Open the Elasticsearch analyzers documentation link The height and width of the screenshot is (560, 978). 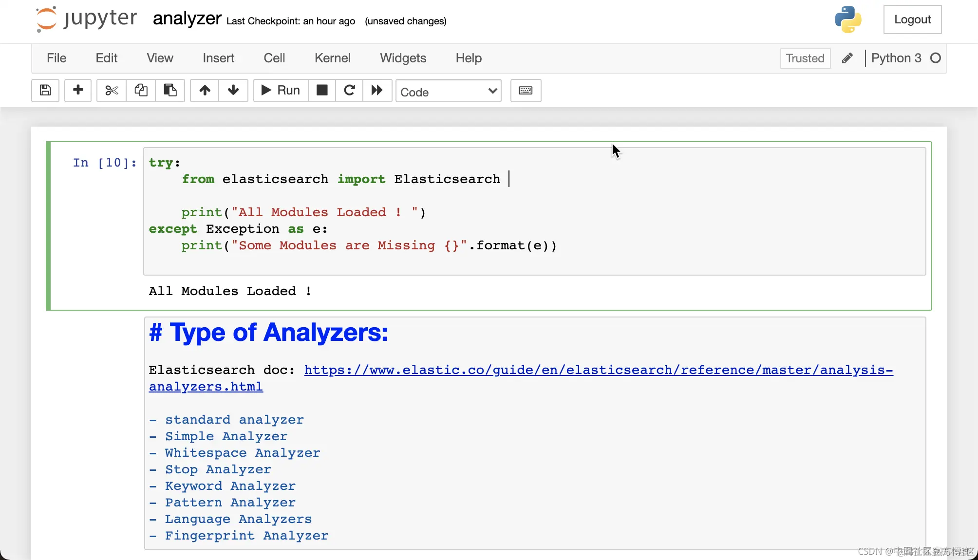[x=598, y=370]
